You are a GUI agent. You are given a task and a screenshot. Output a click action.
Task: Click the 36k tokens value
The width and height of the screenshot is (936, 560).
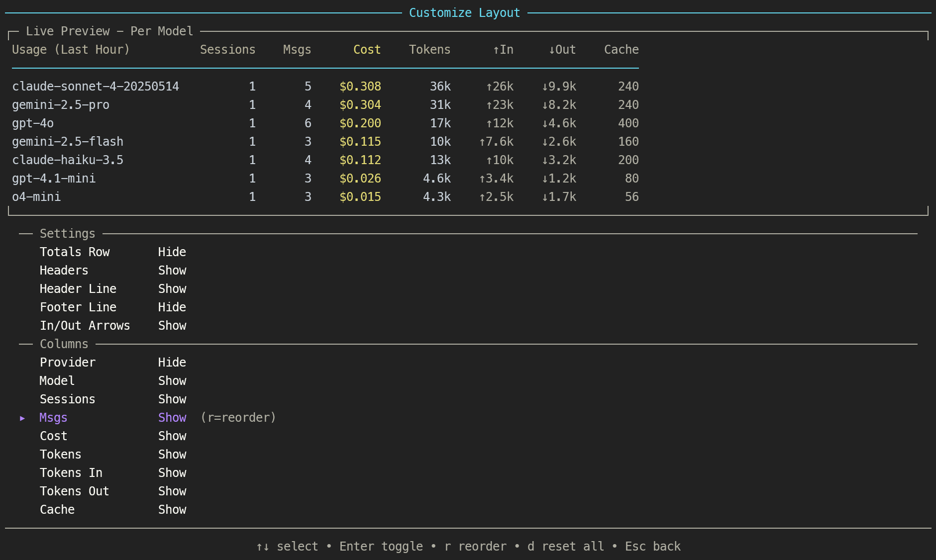tap(440, 87)
